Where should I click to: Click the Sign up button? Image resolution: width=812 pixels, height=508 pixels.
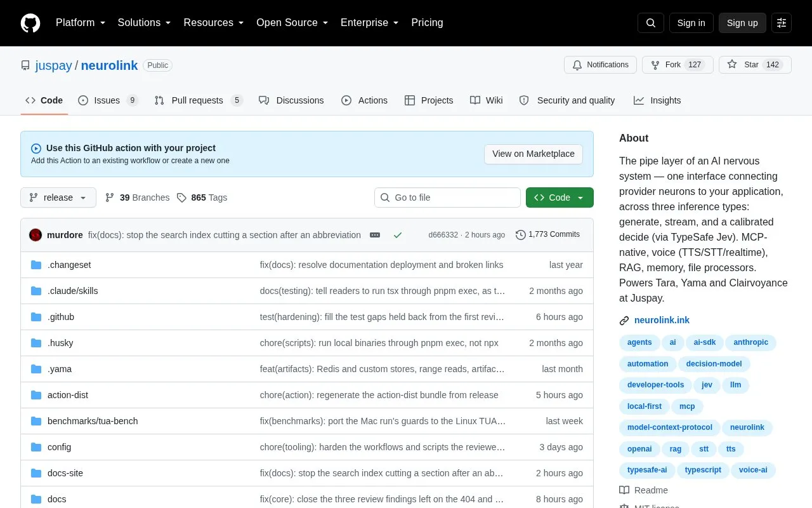[742, 23]
